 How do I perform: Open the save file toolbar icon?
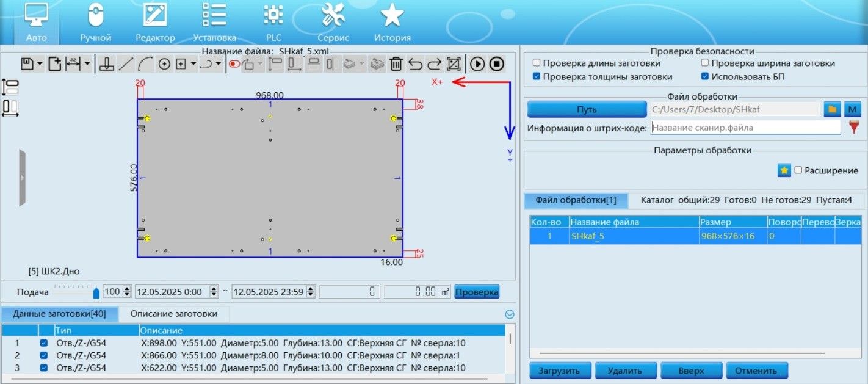tap(27, 63)
